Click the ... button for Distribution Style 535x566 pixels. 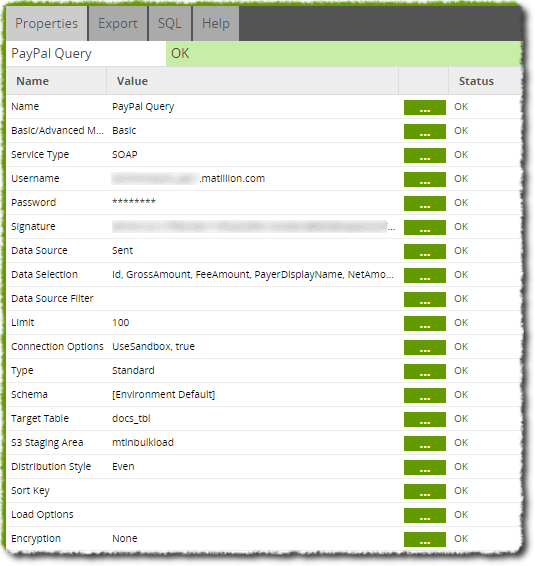pyautogui.click(x=425, y=467)
